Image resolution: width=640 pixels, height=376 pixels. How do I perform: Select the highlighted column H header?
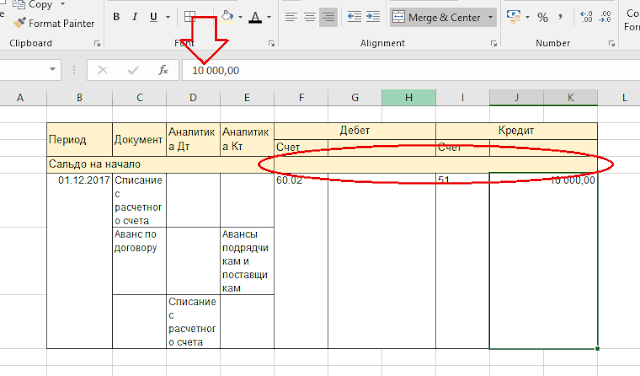409,98
